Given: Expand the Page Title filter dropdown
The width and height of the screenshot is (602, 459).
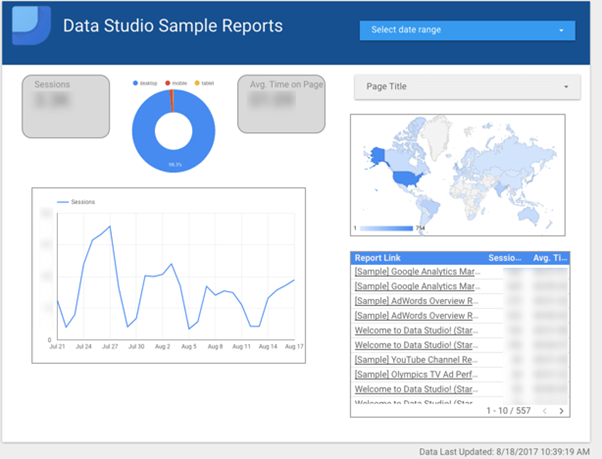Looking at the screenshot, I should [x=467, y=87].
